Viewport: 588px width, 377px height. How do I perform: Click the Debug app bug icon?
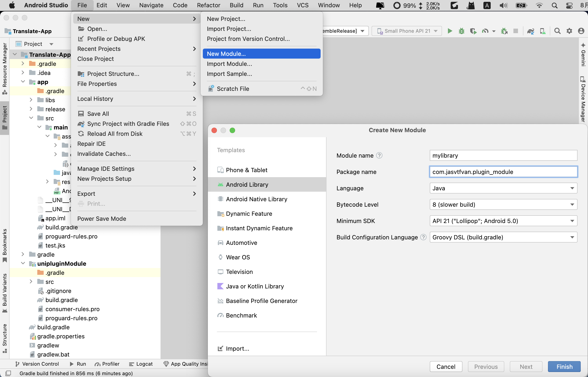462,31
